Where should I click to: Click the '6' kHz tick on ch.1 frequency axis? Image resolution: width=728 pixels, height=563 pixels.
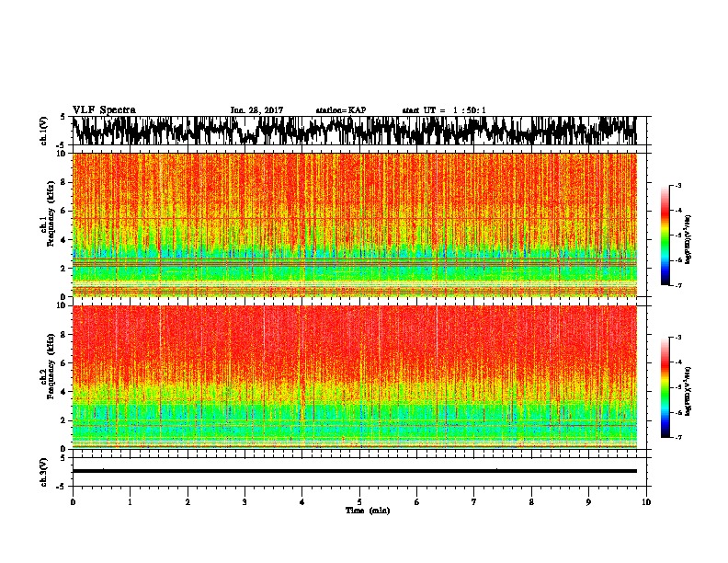(x=63, y=211)
